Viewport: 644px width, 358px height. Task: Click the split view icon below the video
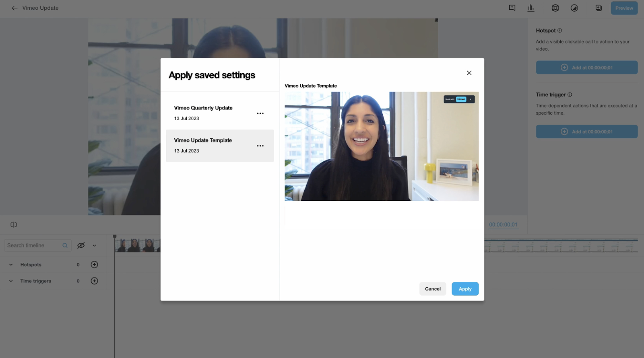click(14, 224)
